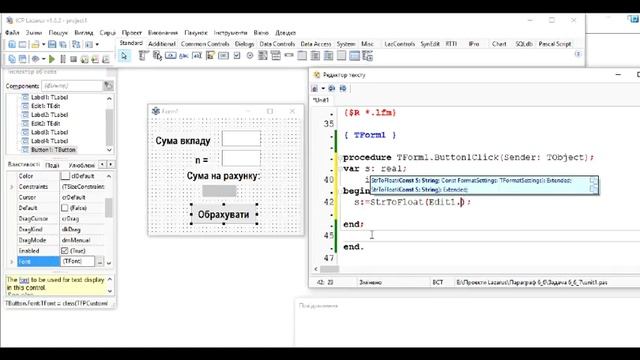Pick the TListBox component icon
This screenshot has height=360, width=640.
263,56
